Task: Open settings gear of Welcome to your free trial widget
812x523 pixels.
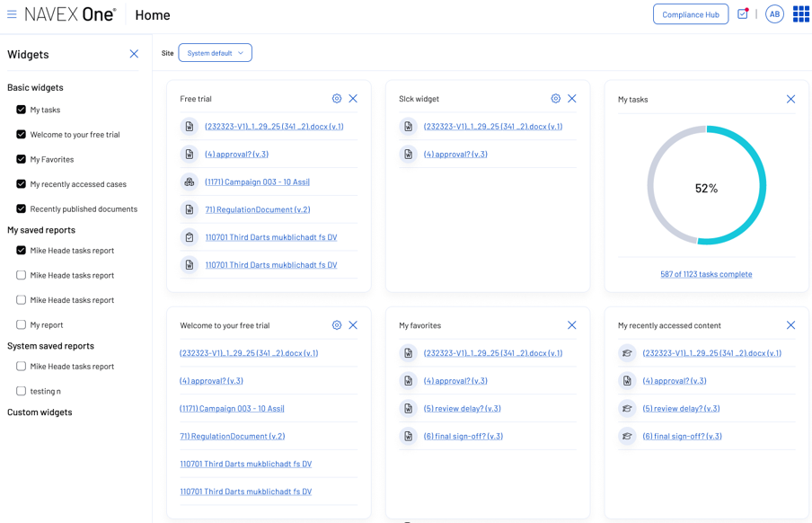Action: pos(337,325)
